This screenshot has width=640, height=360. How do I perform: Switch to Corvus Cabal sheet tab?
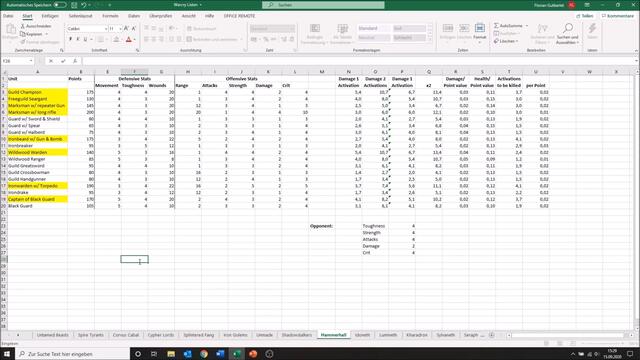coord(126,335)
